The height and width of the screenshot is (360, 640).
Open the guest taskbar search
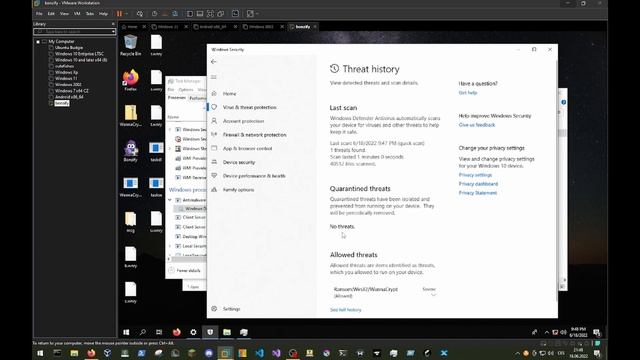point(142,332)
